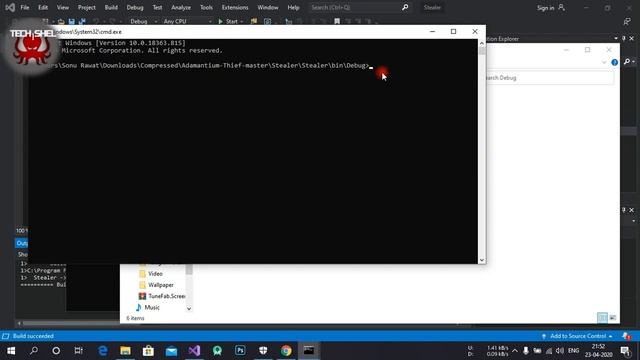Open the Mail app from the taskbar
Screen dimensions: 640x360
click(171, 351)
